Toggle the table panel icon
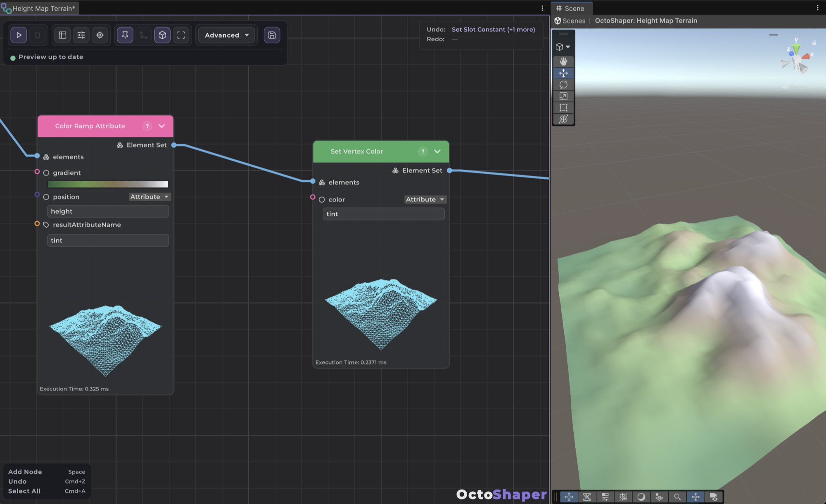 pos(63,35)
